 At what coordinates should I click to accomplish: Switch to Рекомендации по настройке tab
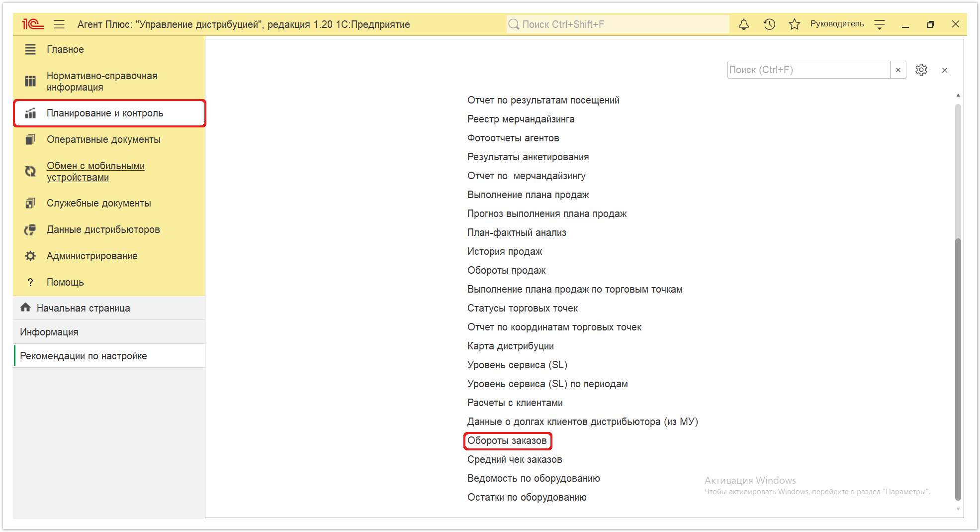109,356
